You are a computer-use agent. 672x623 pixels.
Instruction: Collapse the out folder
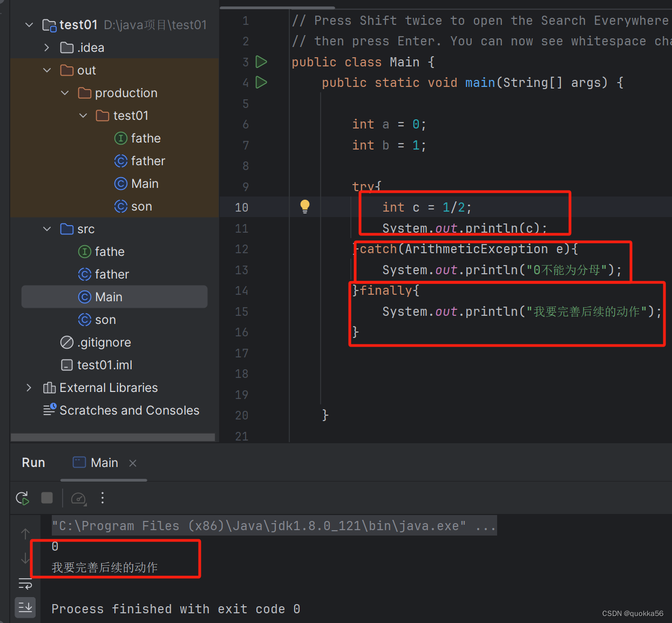[47, 70]
